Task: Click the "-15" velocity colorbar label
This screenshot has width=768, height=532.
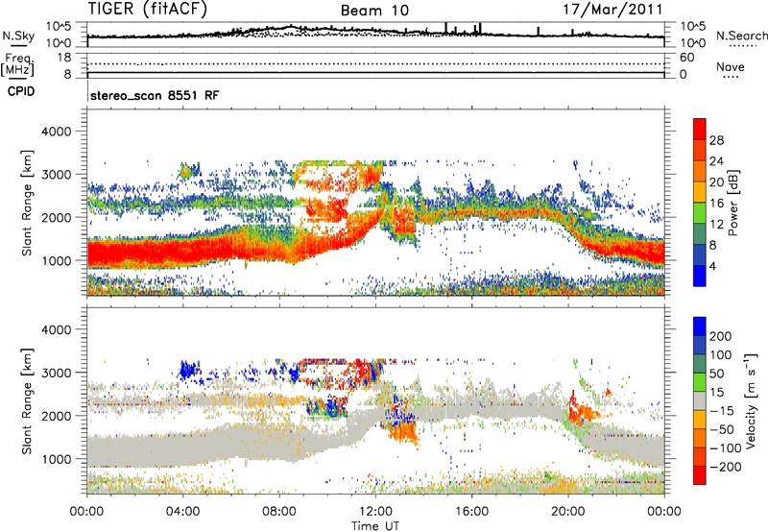Action: (722, 411)
